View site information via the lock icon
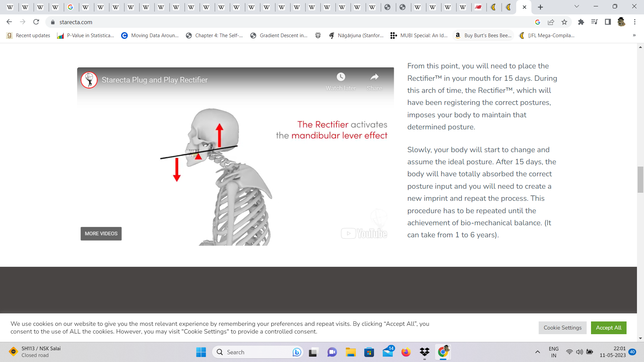Image resolution: width=644 pixels, height=362 pixels. click(53, 22)
